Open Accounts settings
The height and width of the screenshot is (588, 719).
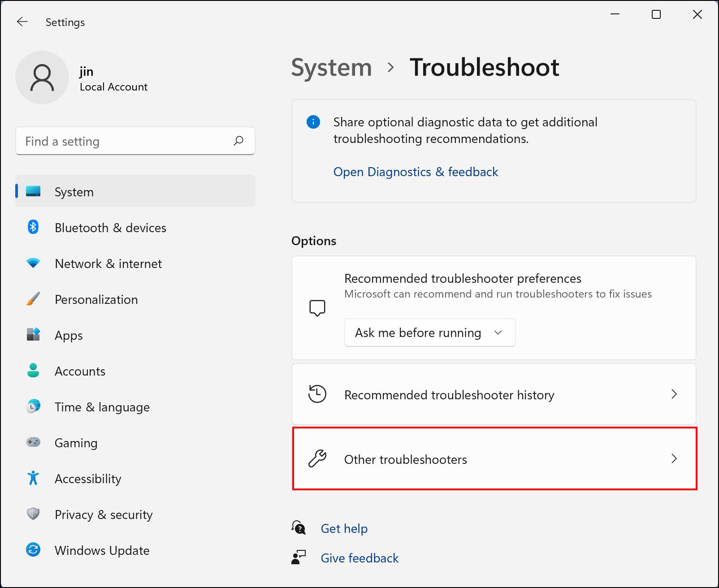80,371
